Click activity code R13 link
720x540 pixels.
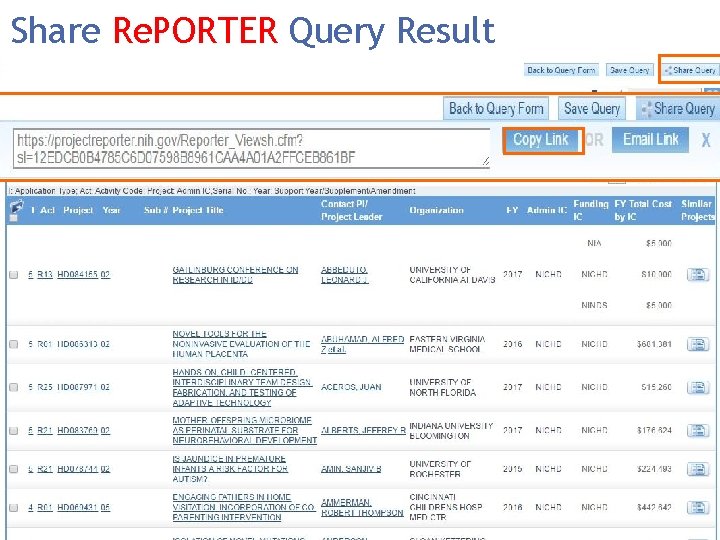[x=45, y=275]
